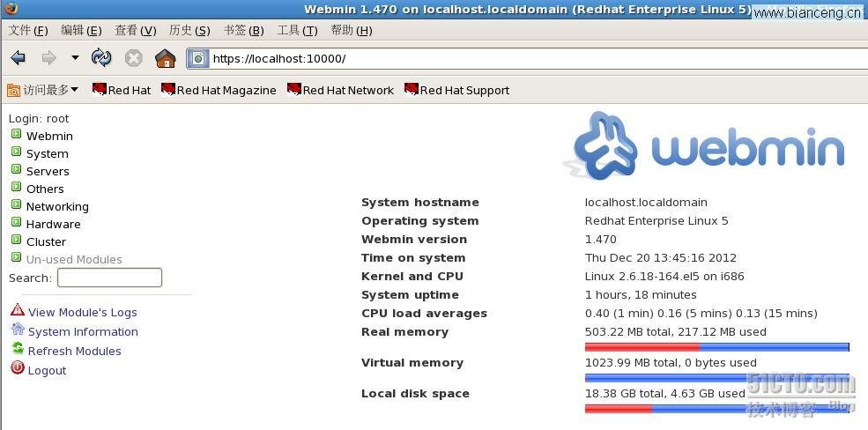The image size is (868, 430).
Task: Open the 查看 (V) menu
Action: pyautogui.click(x=135, y=30)
